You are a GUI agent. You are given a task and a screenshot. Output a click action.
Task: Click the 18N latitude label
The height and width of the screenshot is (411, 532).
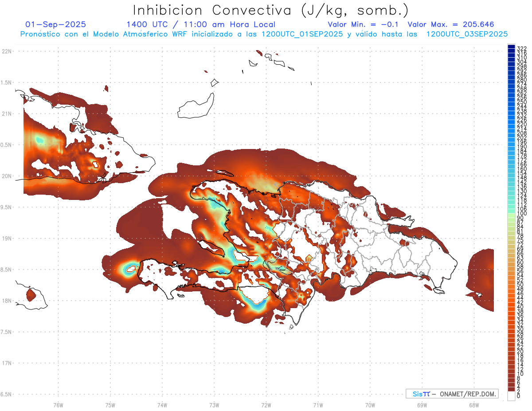click(x=7, y=301)
